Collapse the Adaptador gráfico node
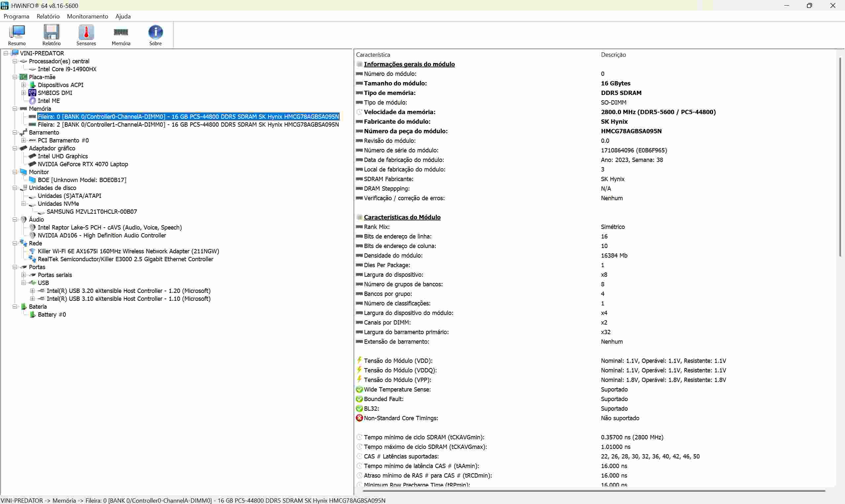The width and height of the screenshot is (845, 504). (x=15, y=148)
